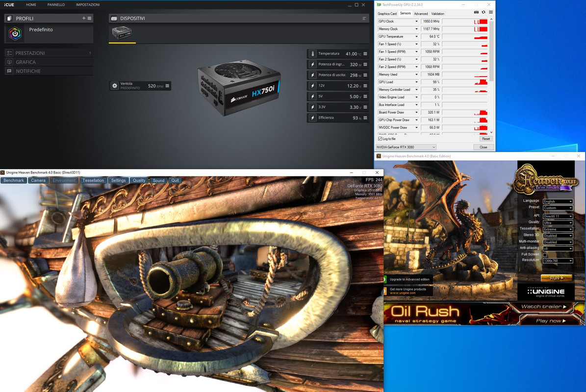Click the Quality button in Heaven toolbar
The width and height of the screenshot is (586, 392).
(139, 180)
